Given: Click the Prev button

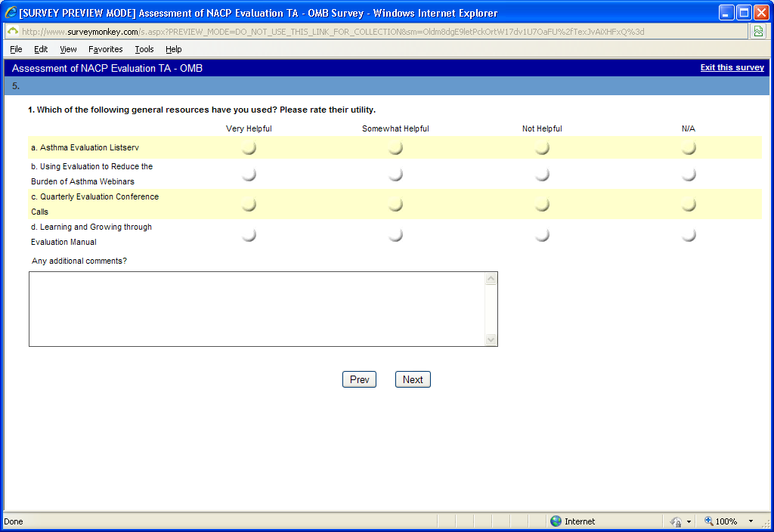Looking at the screenshot, I should pos(359,379).
